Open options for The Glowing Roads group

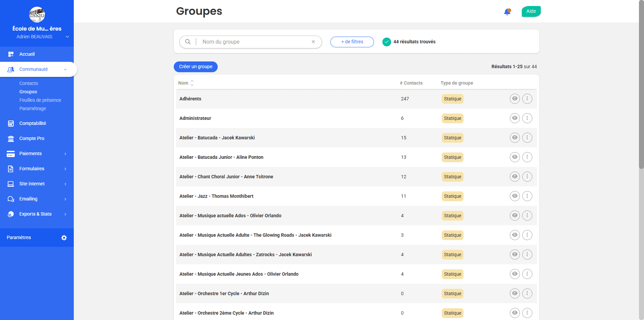point(527,235)
